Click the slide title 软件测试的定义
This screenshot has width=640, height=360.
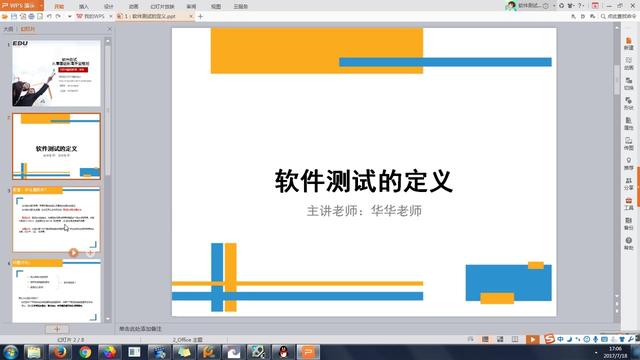coord(363,181)
